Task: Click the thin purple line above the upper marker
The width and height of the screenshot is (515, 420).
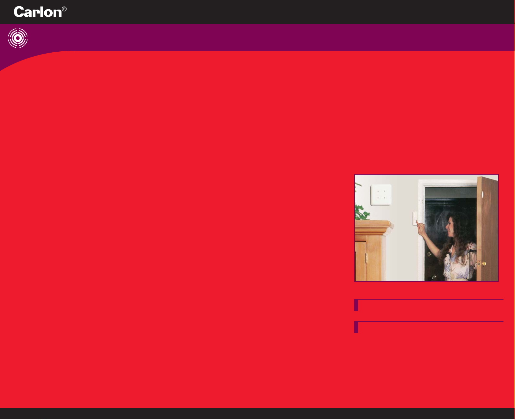Action: point(431,299)
